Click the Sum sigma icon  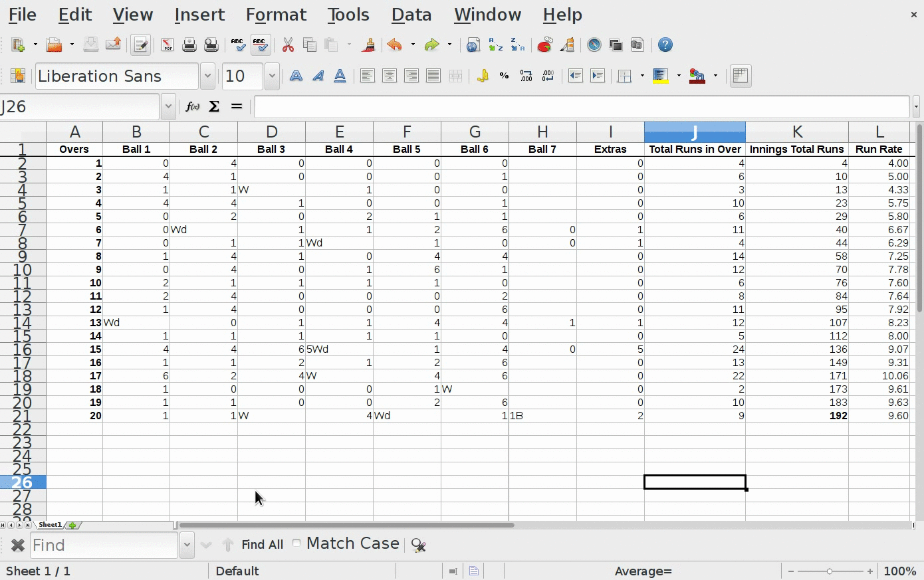214,106
